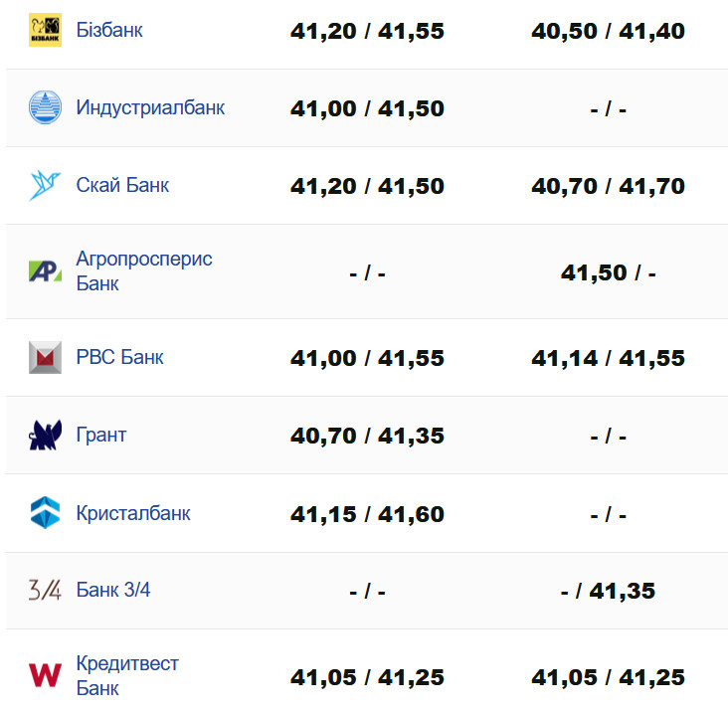Click the Кредитвест Банк red W logo
Image resolution: width=728 pixels, height=712 pixels.
click(x=45, y=675)
